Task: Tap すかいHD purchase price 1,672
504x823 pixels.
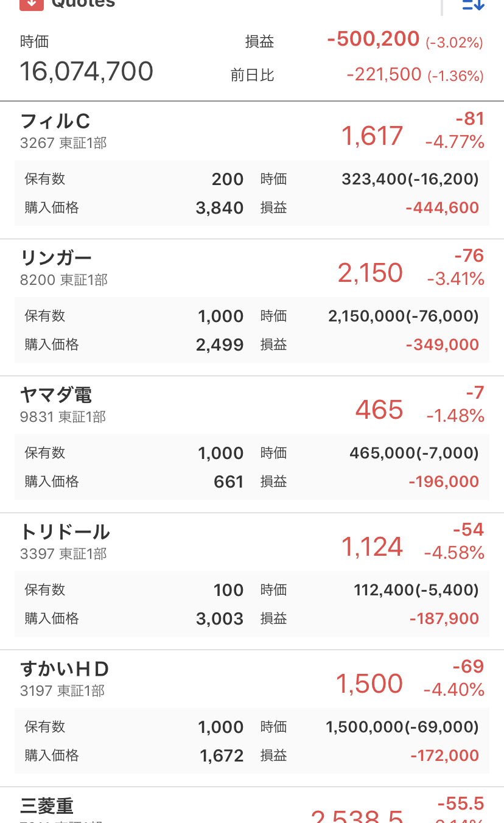Action: click(222, 756)
